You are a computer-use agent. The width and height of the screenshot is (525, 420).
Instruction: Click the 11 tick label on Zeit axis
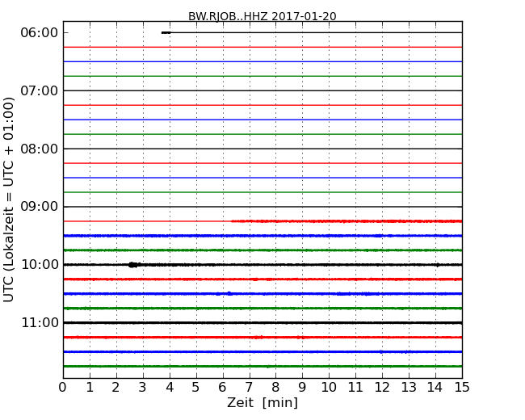(355, 388)
